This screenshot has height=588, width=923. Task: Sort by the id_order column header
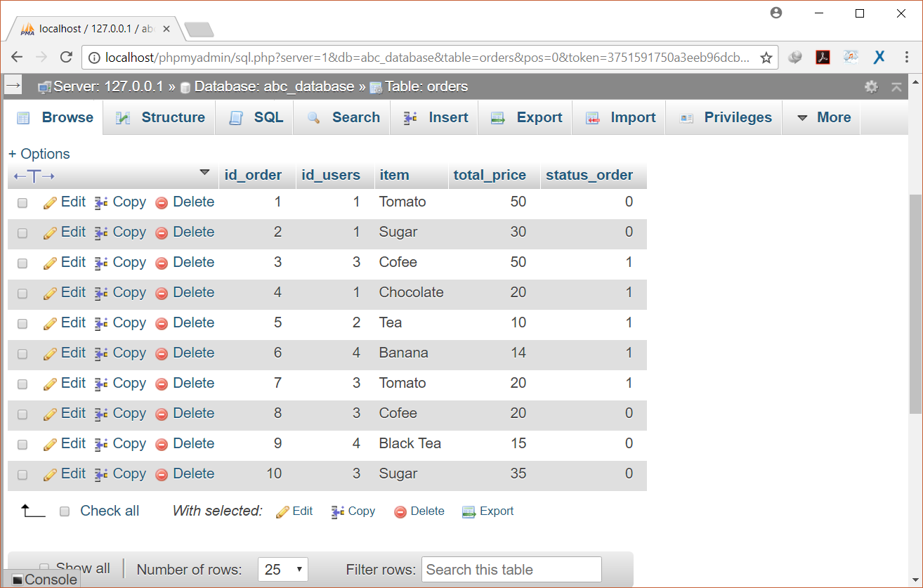(253, 176)
